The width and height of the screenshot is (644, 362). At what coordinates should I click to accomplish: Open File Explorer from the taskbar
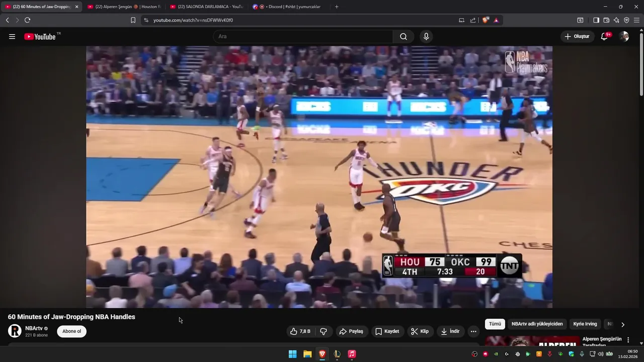(x=307, y=354)
